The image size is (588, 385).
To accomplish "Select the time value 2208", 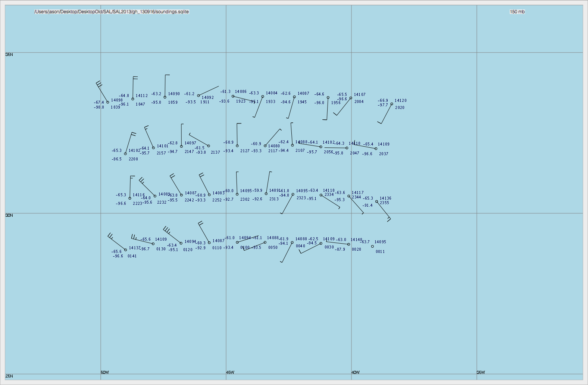I will pyautogui.click(x=133, y=159).
